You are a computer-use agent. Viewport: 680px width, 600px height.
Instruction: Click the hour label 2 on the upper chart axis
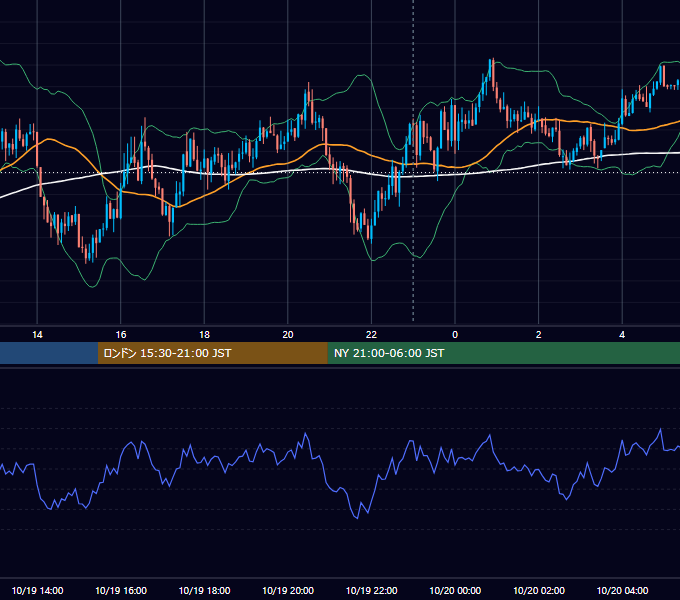[x=539, y=335]
